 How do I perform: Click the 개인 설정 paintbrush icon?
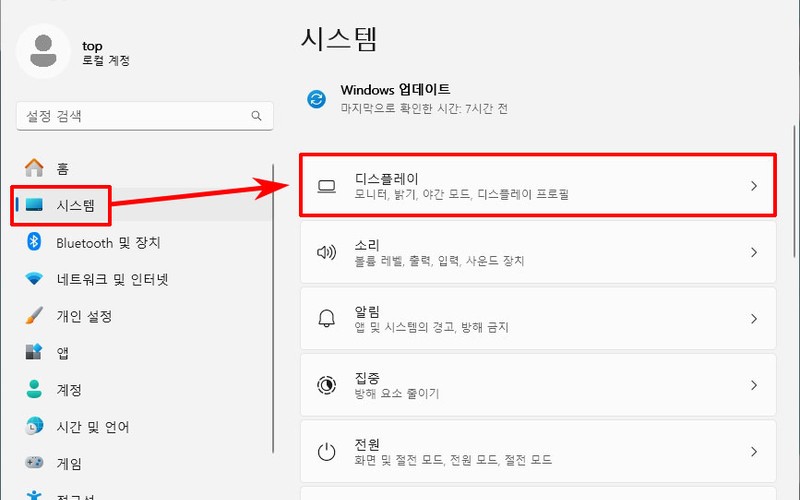[x=34, y=315]
